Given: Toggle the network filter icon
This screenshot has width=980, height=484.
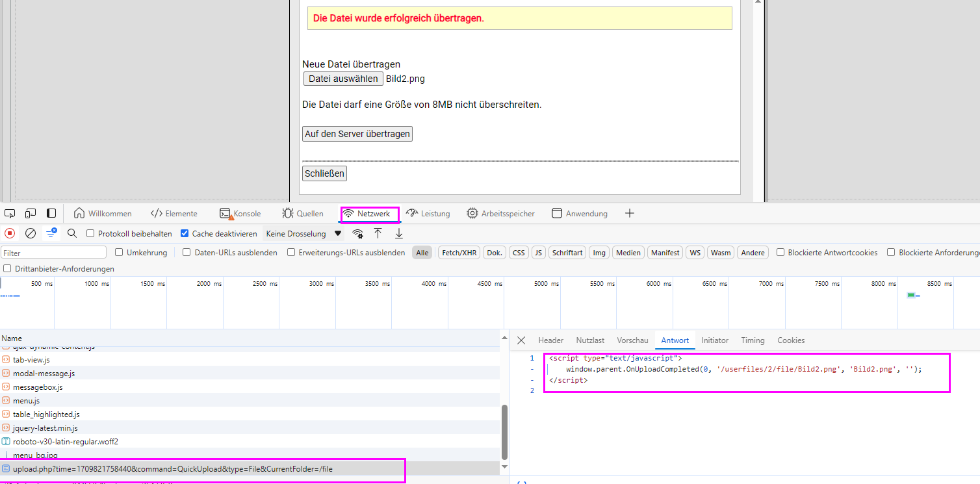Looking at the screenshot, I should tap(51, 233).
